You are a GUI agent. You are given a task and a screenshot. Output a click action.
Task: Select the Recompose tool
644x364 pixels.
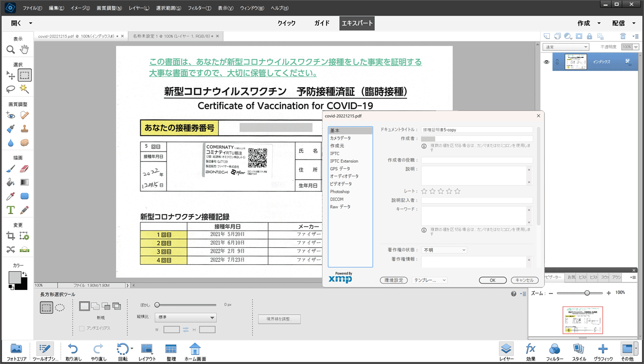(24, 236)
